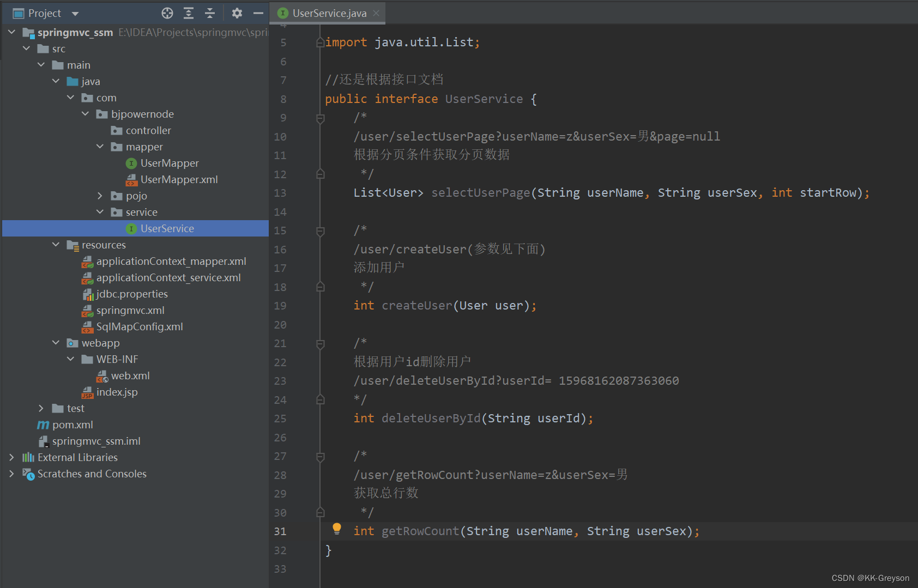The image size is (918, 588).
Task: Collapse the main folder
Action: [41, 65]
